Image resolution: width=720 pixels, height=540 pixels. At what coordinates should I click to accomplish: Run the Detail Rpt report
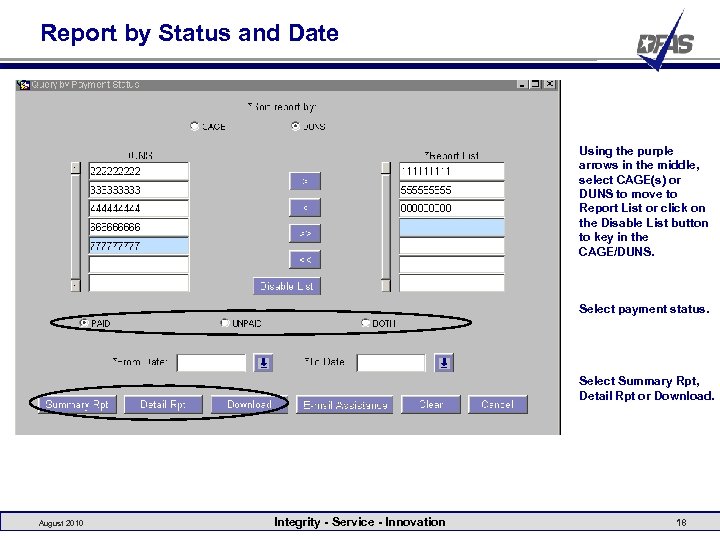tap(163, 405)
